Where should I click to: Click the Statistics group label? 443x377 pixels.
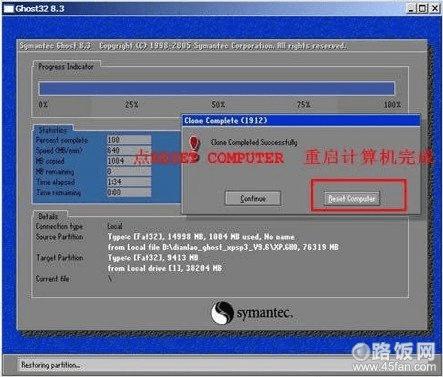click(x=53, y=130)
